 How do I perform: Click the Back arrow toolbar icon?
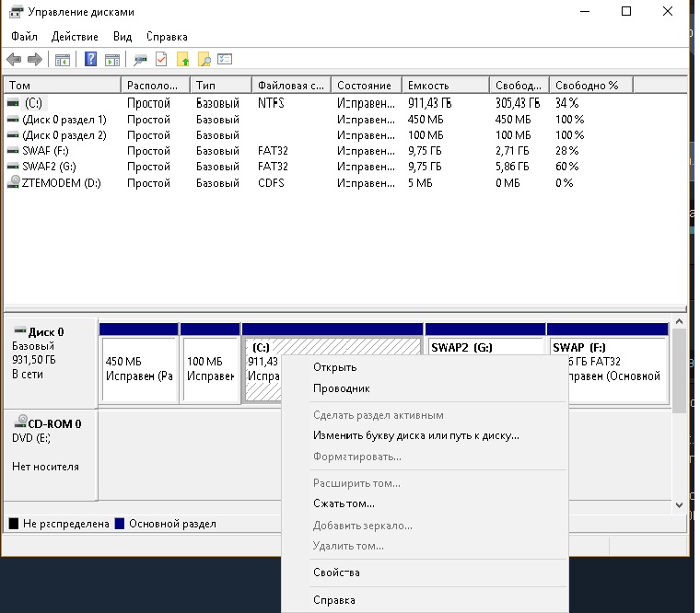pos(15,59)
